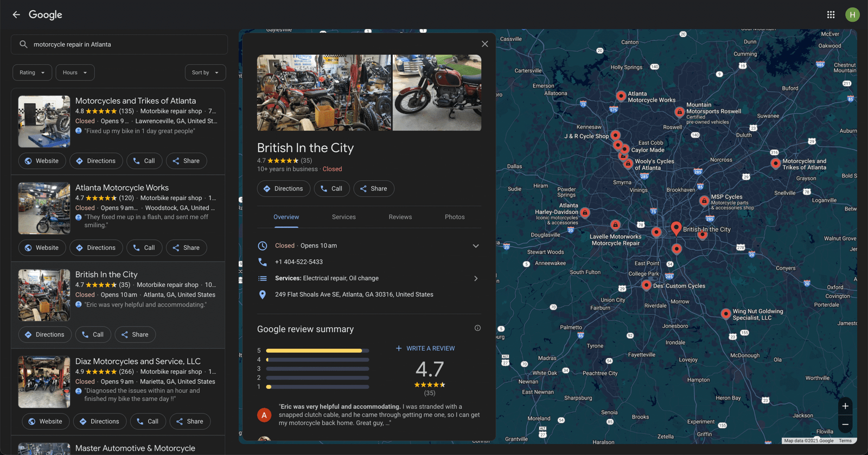Get Directions to Motorcycles and Trikes of Atlanta
868x455 pixels.
(x=96, y=161)
